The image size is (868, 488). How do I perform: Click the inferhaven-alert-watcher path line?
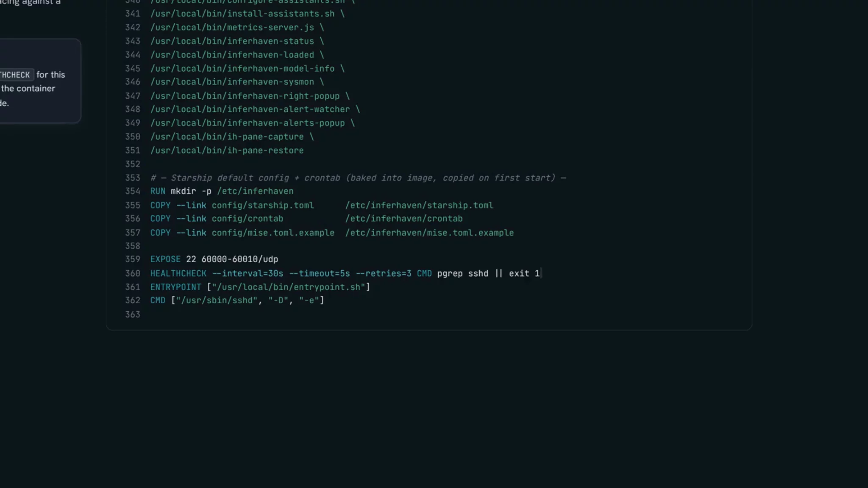tap(255, 109)
